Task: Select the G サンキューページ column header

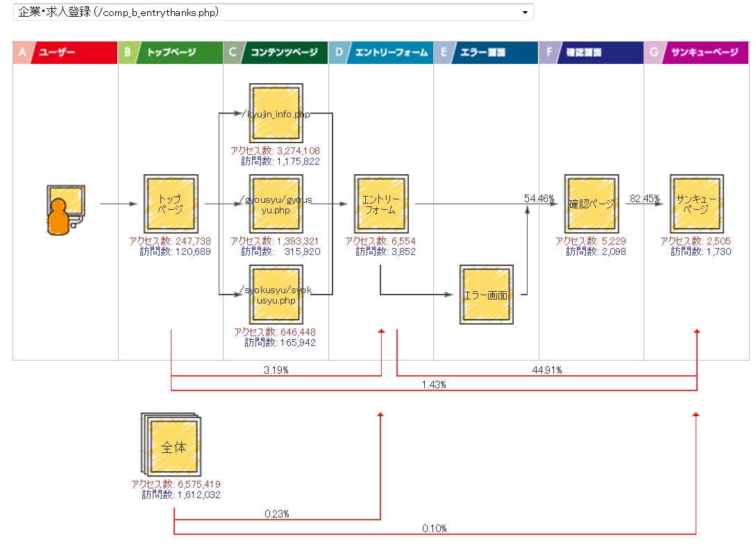Action: (x=696, y=53)
